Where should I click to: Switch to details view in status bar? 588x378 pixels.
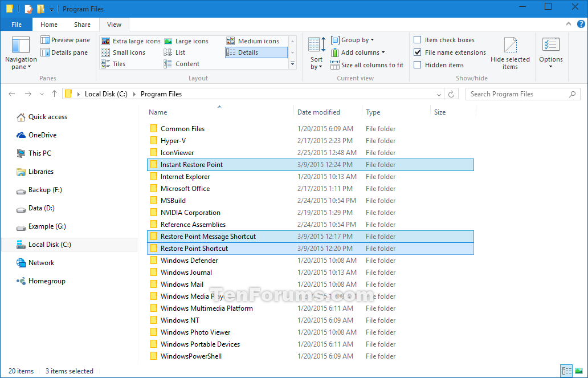pyautogui.click(x=566, y=371)
